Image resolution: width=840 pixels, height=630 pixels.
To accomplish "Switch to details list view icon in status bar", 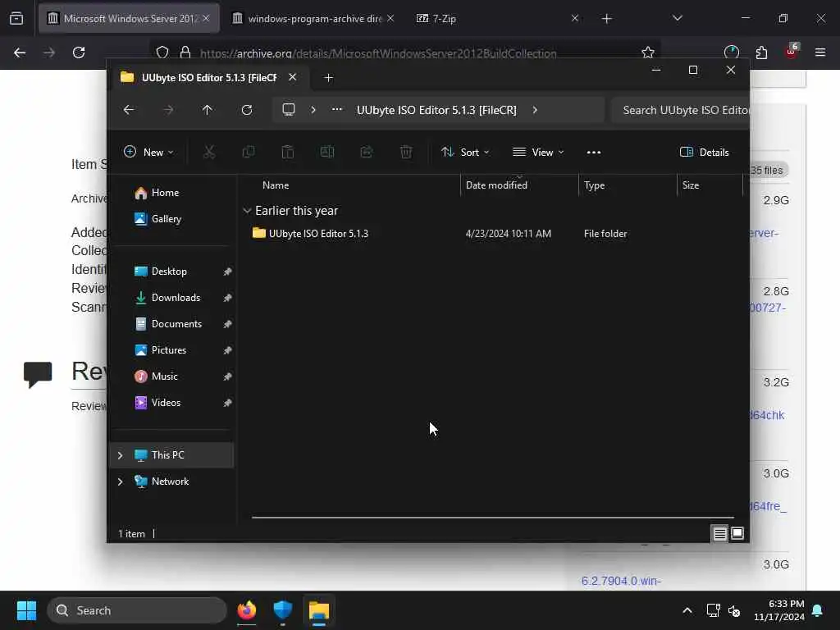I will pyautogui.click(x=719, y=533).
